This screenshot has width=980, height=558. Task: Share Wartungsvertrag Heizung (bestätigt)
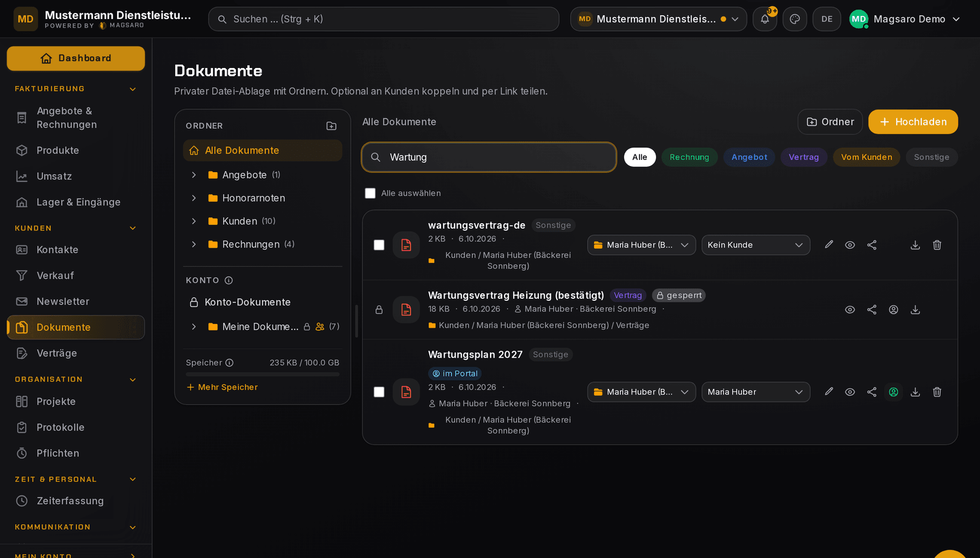tap(872, 310)
